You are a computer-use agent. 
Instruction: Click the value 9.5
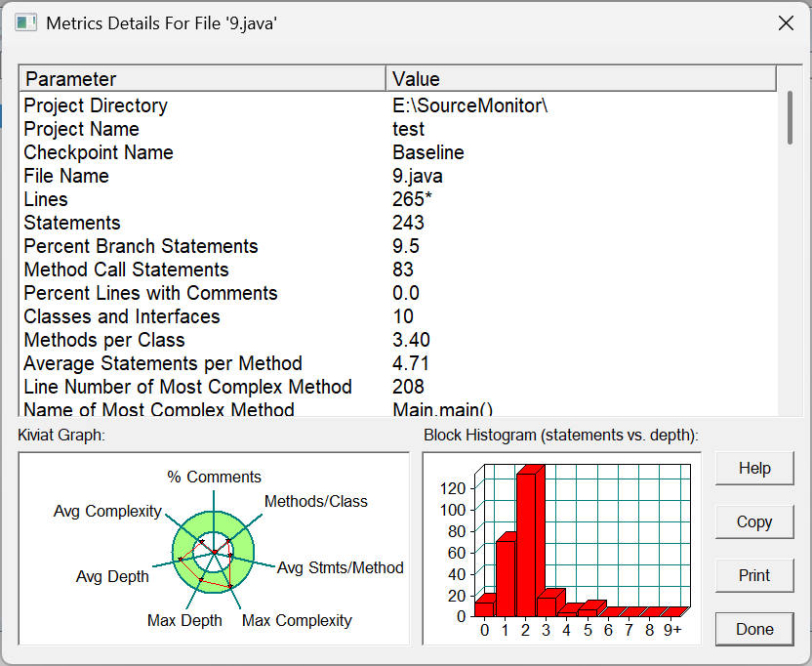pyautogui.click(x=406, y=246)
